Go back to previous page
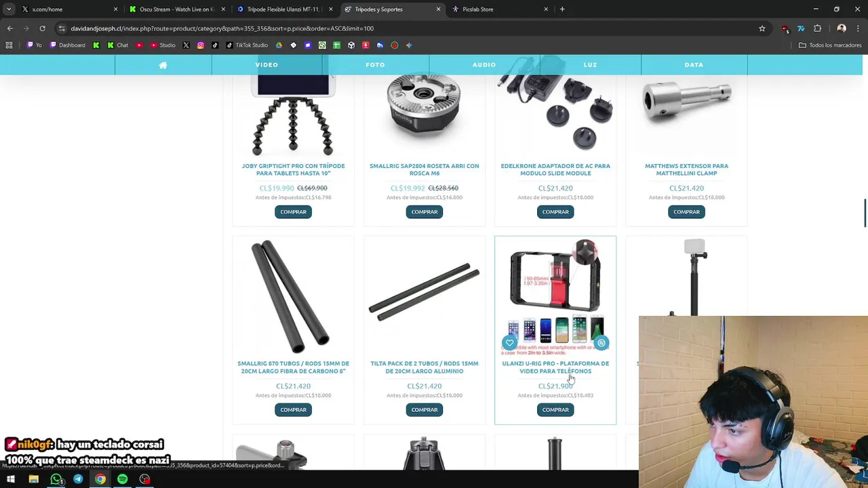 [x=9, y=28]
